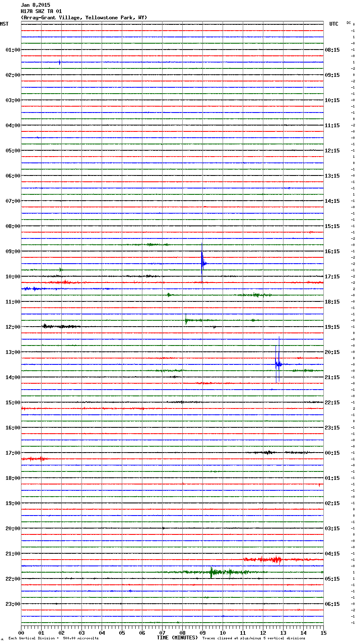Select the 17:00 MST time label

[x=13, y=453]
